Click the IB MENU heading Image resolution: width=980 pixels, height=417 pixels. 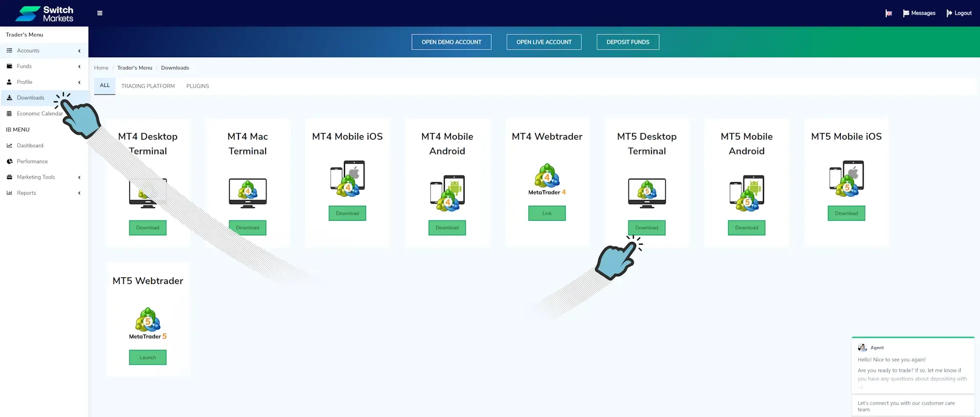(18, 130)
